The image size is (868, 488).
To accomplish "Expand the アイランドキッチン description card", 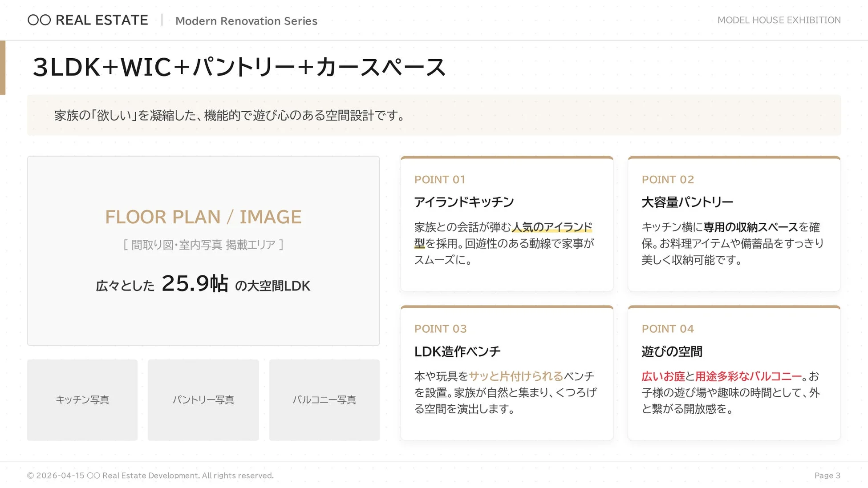I will 507,222.
